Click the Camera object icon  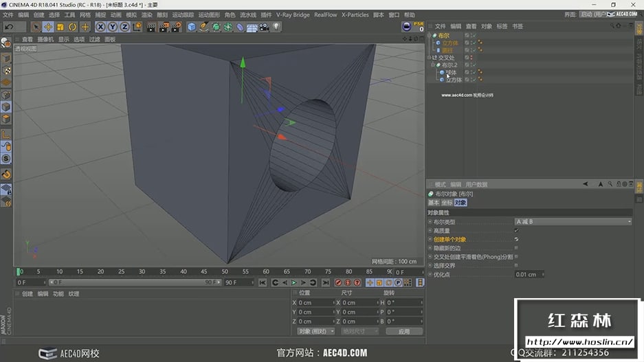[x=264, y=27]
